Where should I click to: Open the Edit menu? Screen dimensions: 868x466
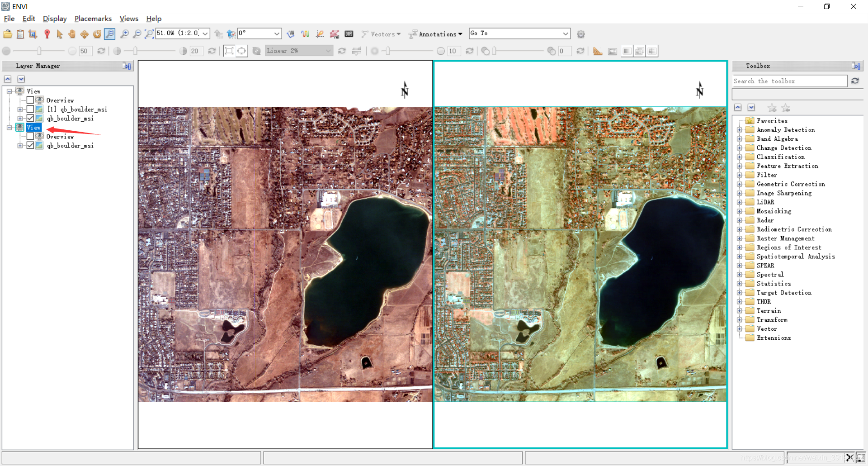pos(28,19)
